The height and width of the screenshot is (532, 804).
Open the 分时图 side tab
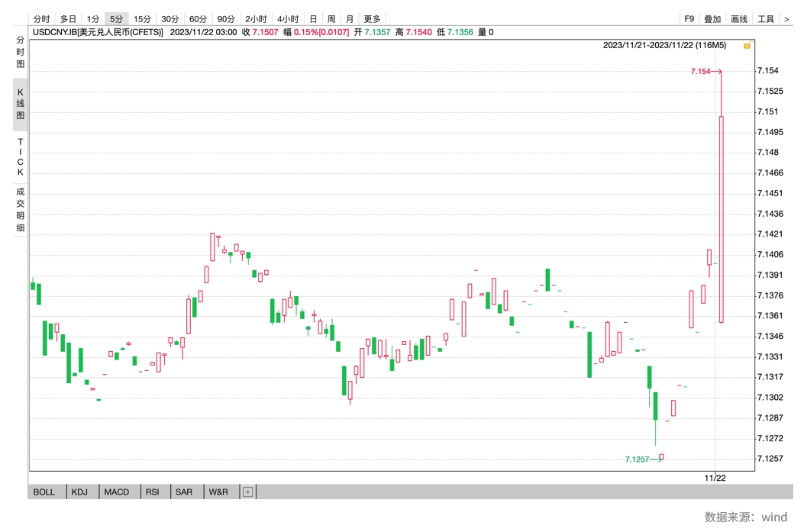pyautogui.click(x=20, y=52)
